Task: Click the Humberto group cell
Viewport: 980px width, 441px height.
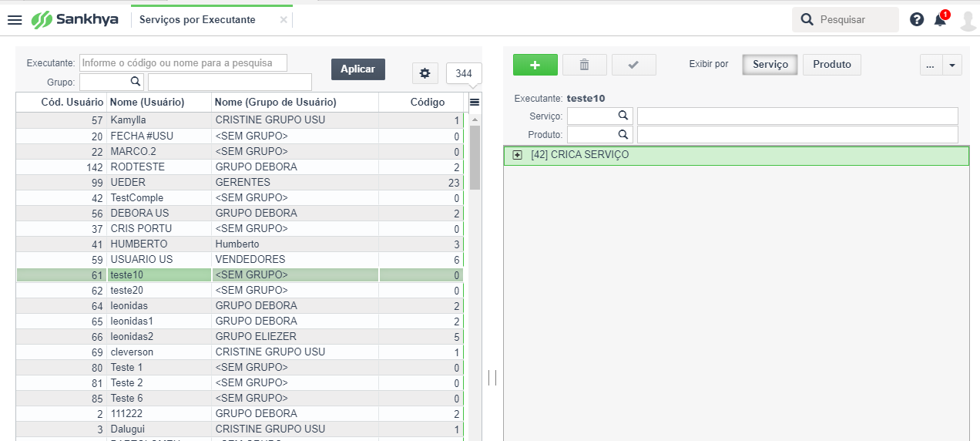Action: coord(295,244)
